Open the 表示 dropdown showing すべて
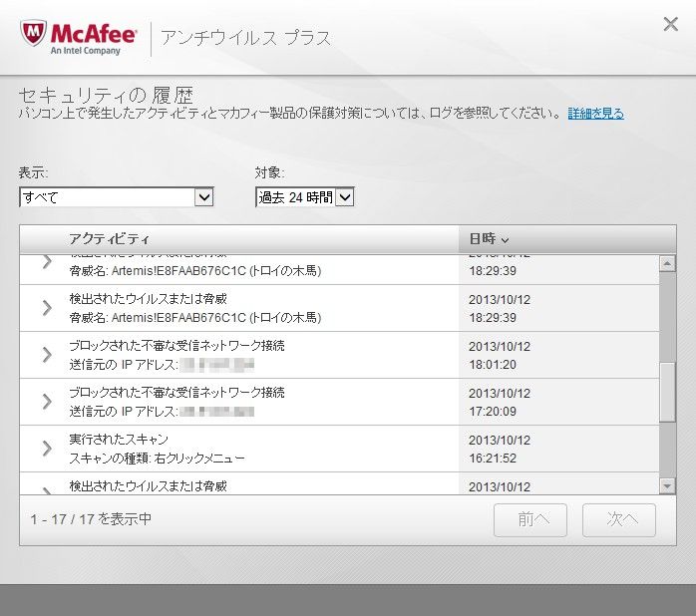 [x=117, y=197]
